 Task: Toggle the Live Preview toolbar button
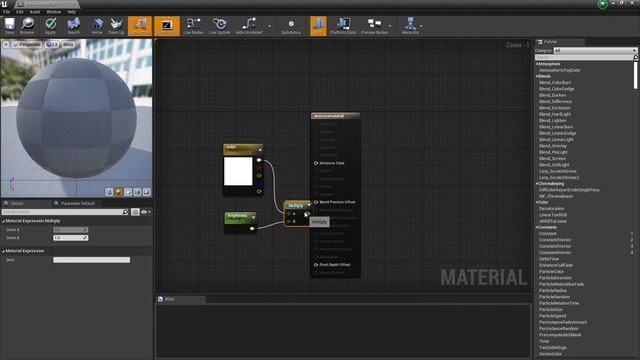[167, 26]
